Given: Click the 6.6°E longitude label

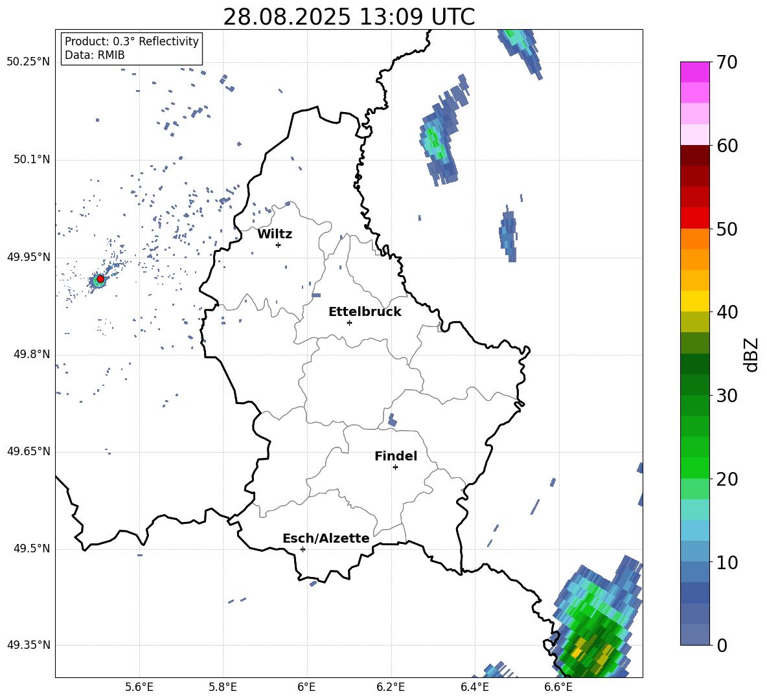Looking at the screenshot, I should (558, 687).
